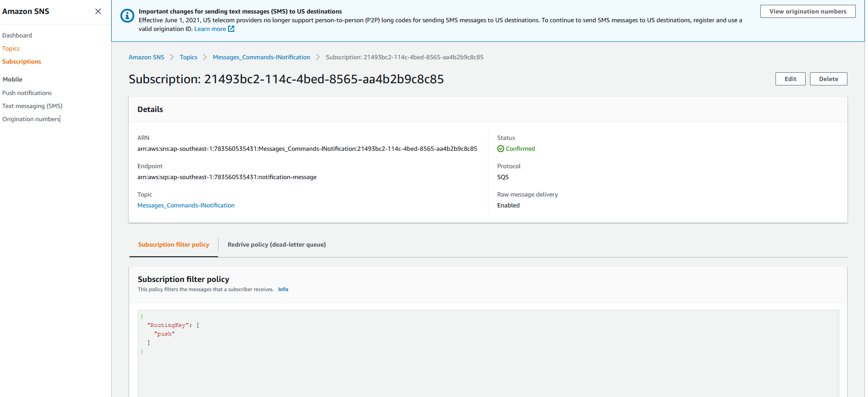Click the Subscription filter policy panel heading
This screenshot has height=397, width=868.
pos(184,279)
